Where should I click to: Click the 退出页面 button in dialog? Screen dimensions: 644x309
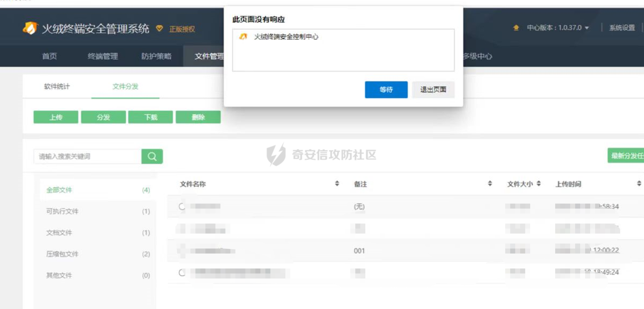click(433, 90)
